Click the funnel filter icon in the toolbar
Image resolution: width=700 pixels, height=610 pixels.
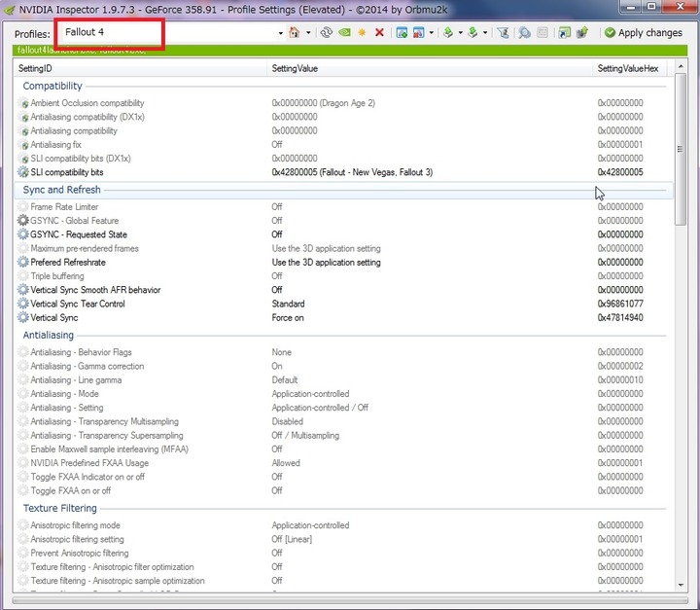pyautogui.click(x=504, y=32)
